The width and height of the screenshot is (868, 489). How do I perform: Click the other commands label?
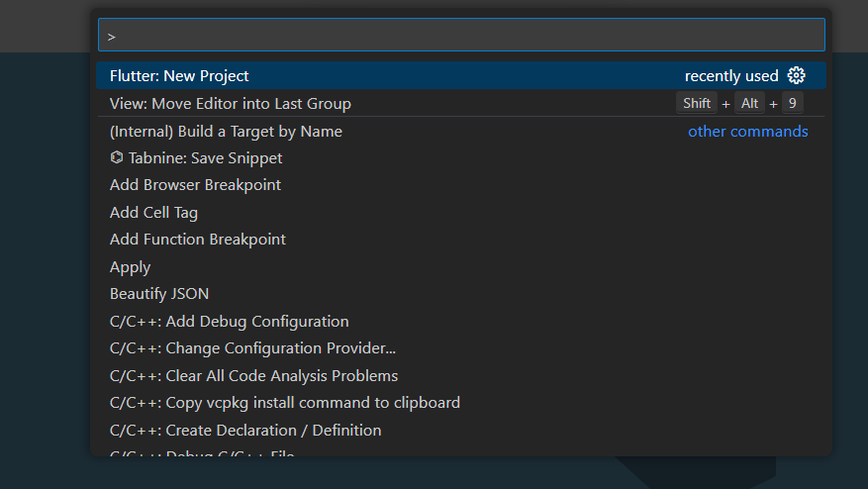(748, 132)
